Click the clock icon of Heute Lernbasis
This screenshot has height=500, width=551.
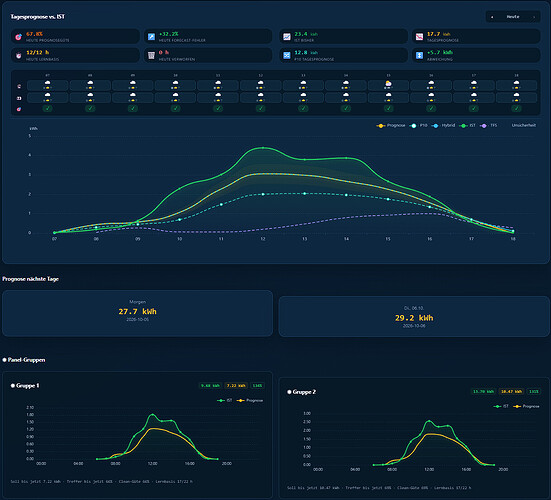[19, 56]
